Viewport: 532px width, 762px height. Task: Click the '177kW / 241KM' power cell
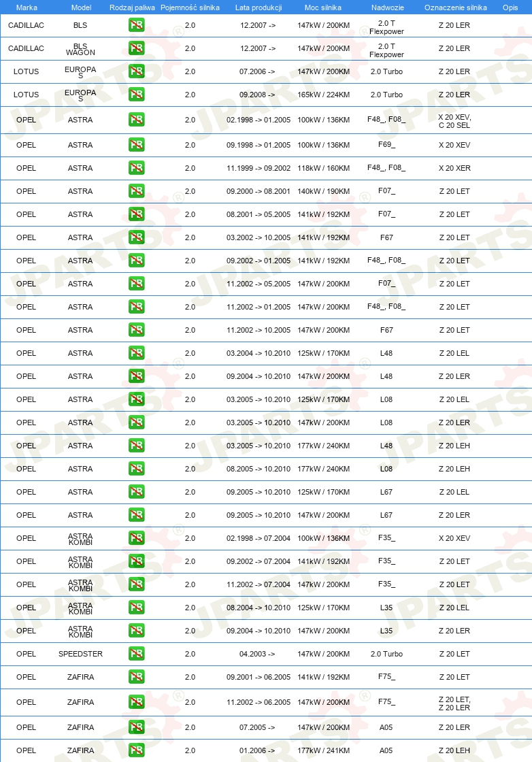pos(324,750)
